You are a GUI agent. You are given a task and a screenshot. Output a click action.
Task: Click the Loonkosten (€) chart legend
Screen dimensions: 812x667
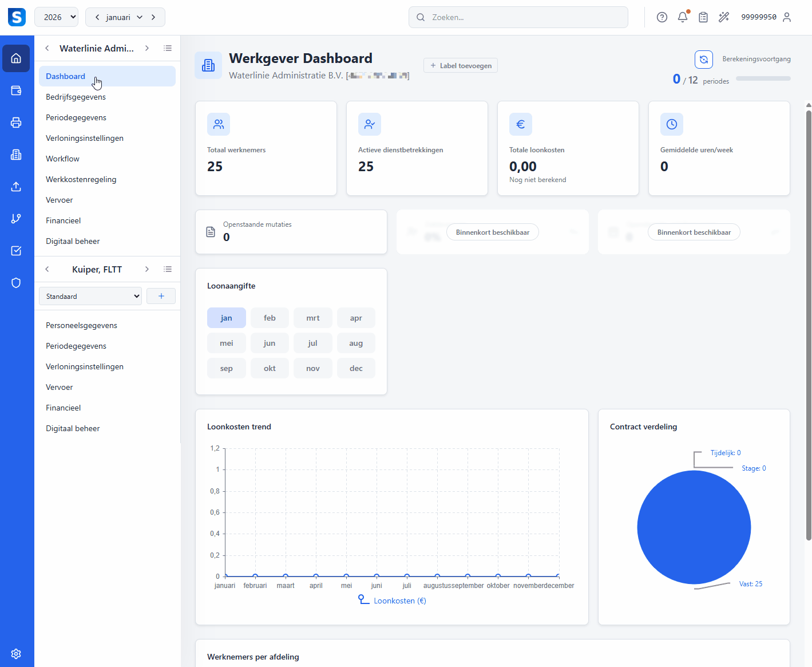(x=393, y=600)
